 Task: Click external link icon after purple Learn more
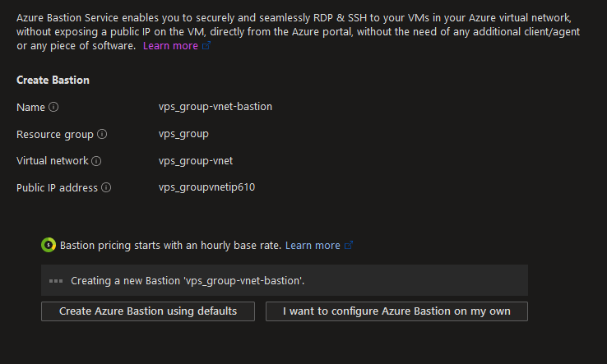pyautogui.click(x=206, y=46)
